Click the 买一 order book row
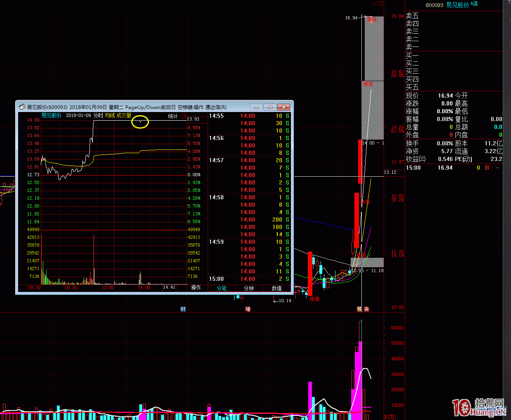 [x=454, y=56]
